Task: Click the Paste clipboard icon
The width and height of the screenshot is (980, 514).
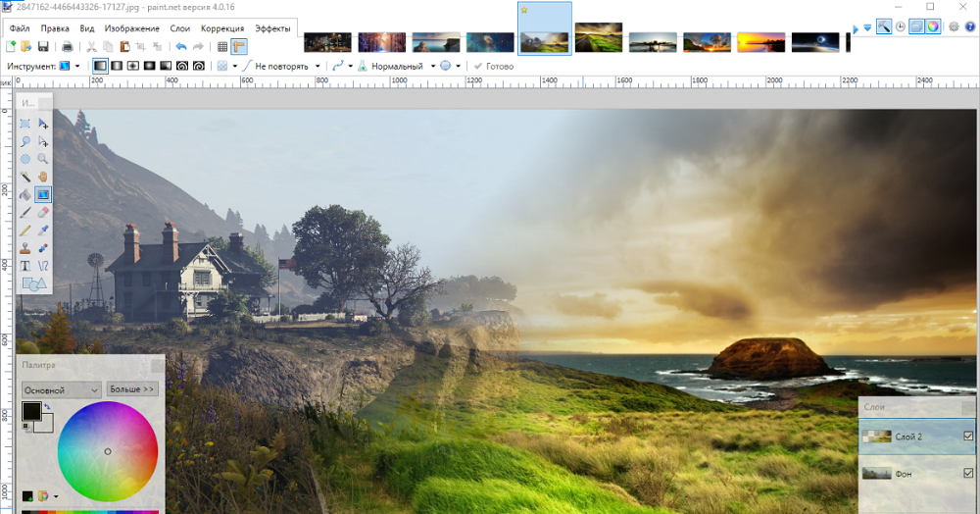Action: pos(124,46)
